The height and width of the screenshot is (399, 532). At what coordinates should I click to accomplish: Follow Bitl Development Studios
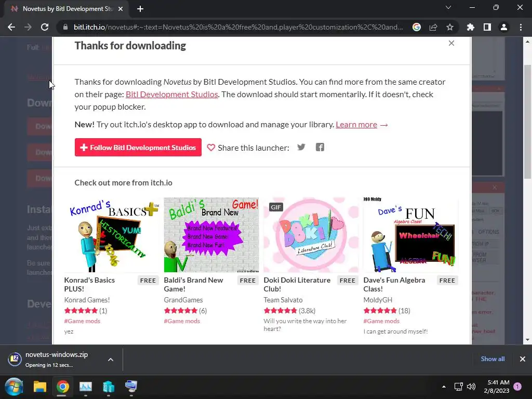(x=138, y=147)
